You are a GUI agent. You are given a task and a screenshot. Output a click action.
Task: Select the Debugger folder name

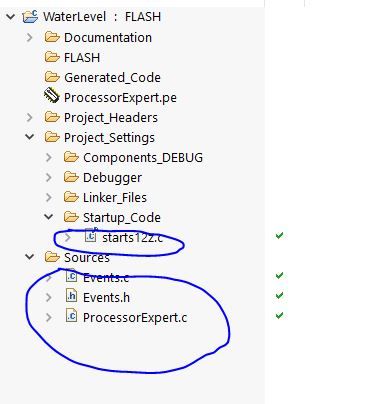click(112, 178)
